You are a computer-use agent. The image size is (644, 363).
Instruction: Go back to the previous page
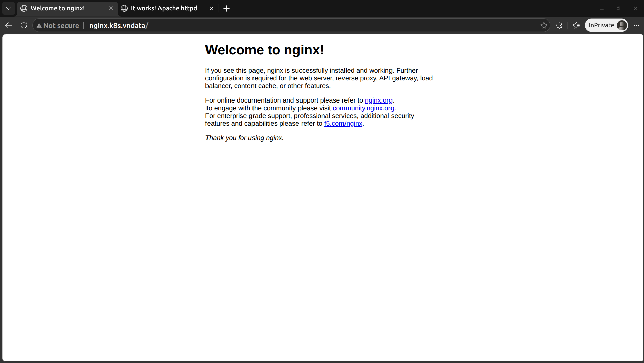tap(9, 25)
